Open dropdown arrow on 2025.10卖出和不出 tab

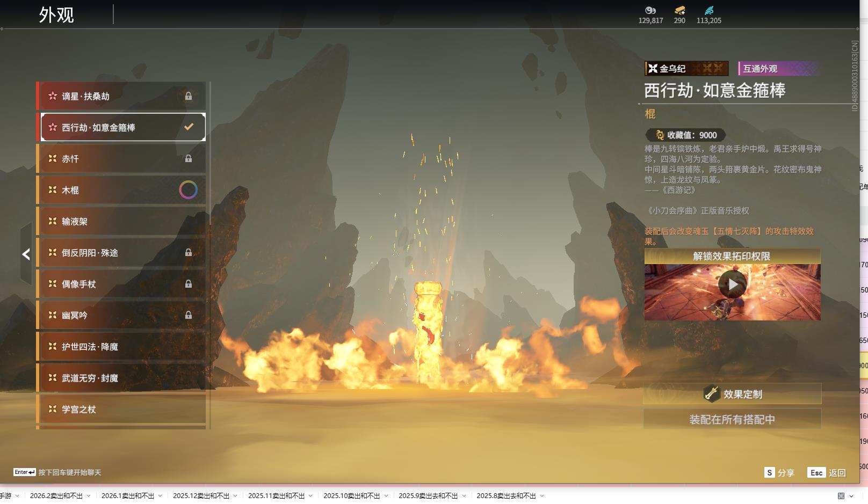coord(386,496)
